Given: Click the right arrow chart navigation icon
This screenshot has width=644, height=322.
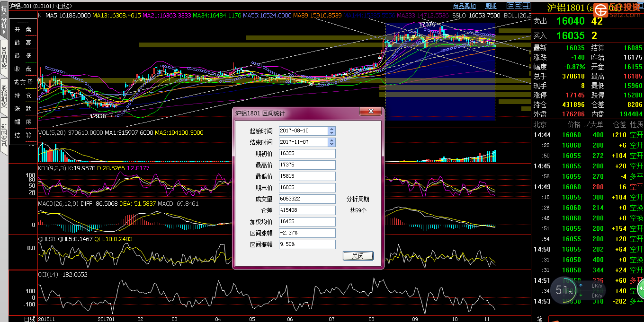Looking at the screenshot, I should 519,6.
